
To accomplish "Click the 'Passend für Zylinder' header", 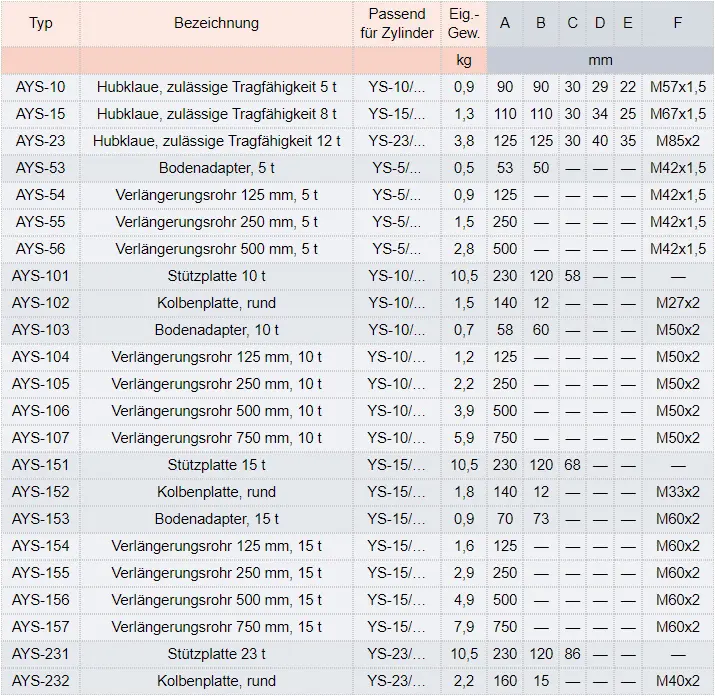I will pos(397,23).
